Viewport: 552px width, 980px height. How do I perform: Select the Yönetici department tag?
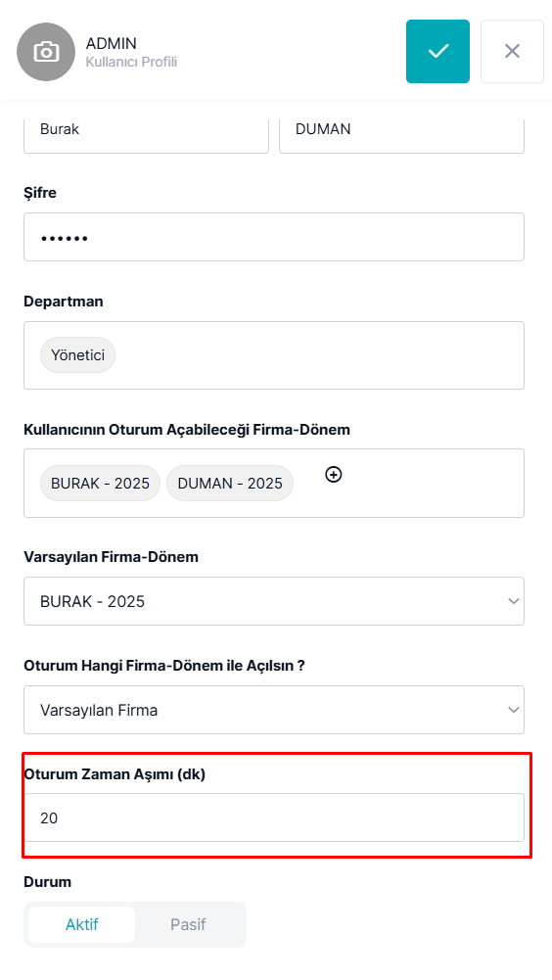coord(77,355)
